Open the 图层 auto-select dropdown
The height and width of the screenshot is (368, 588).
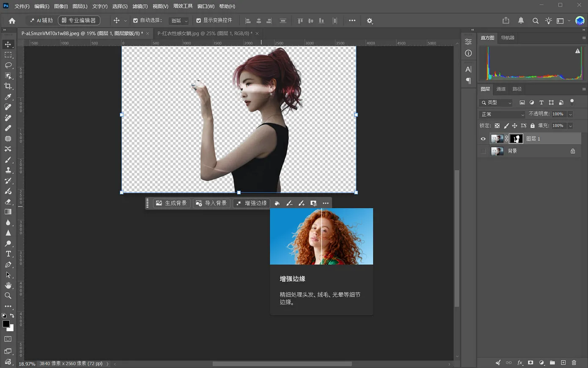179,21
